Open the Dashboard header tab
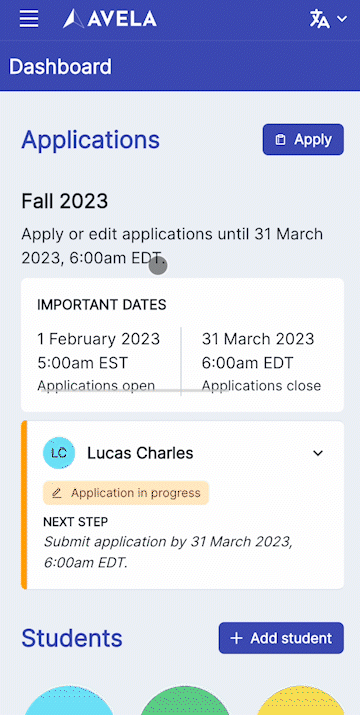 pos(60,67)
